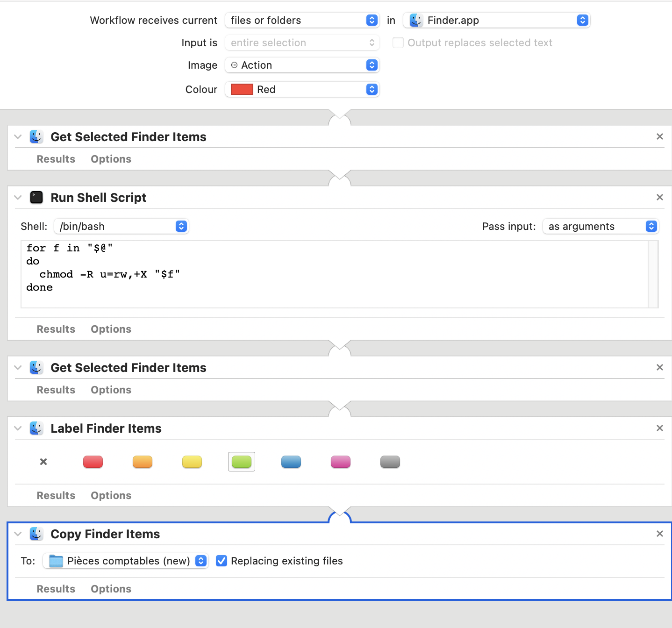Screen dimensions: 672x628
Task: Pick the blue label colour
Action: (291, 462)
